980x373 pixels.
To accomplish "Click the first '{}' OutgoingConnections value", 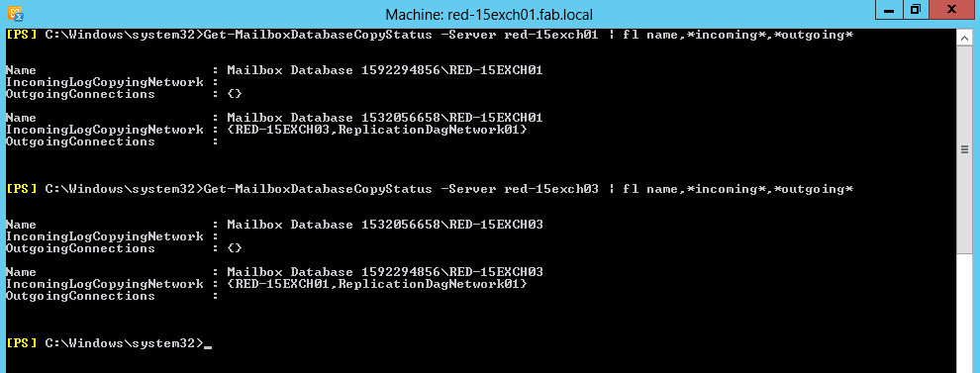I will (x=235, y=94).
